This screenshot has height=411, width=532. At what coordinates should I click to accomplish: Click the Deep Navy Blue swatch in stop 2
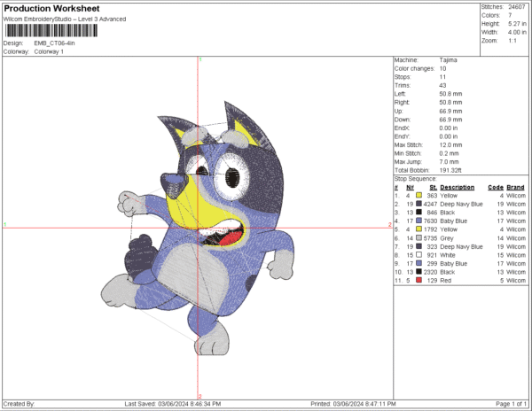pyautogui.click(x=419, y=204)
